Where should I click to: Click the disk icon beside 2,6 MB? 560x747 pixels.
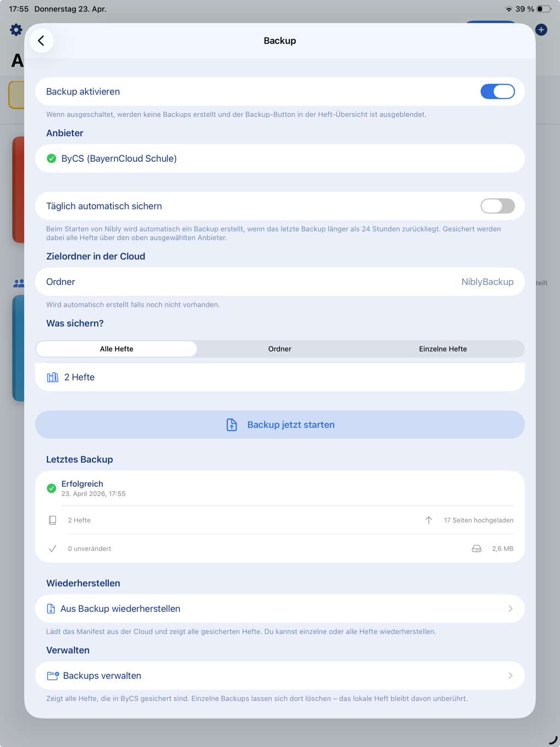tap(476, 548)
